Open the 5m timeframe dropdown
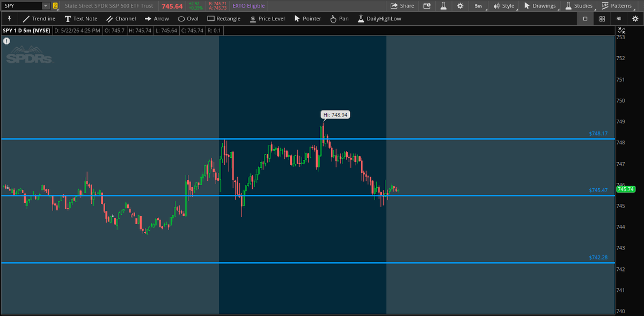 tap(478, 6)
